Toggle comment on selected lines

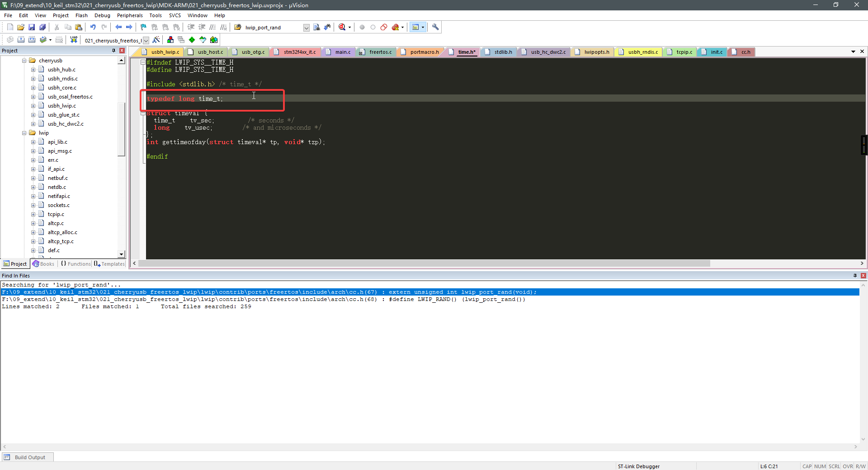click(x=212, y=27)
